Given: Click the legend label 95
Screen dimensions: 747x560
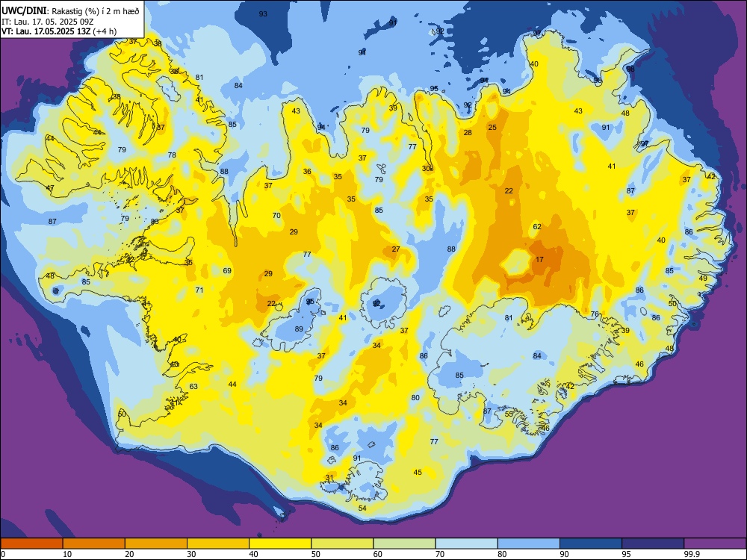Looking at the screenshot, I should [x=627, y=554].
